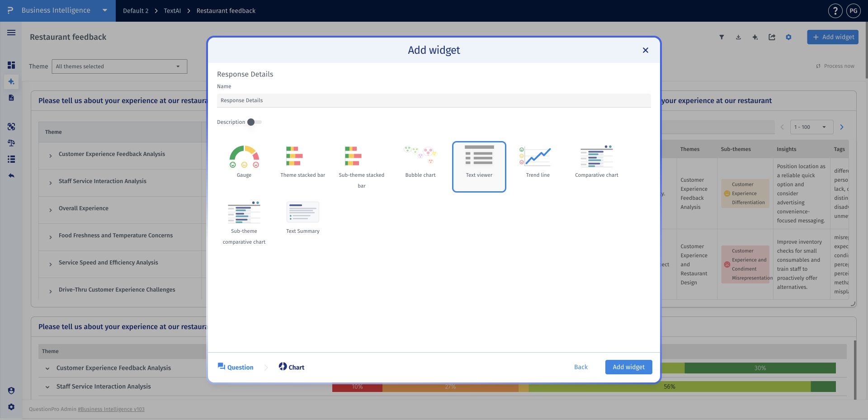Click the 10% red bar segment
Viewport: 868px width, 420px height.
(357, 387)
